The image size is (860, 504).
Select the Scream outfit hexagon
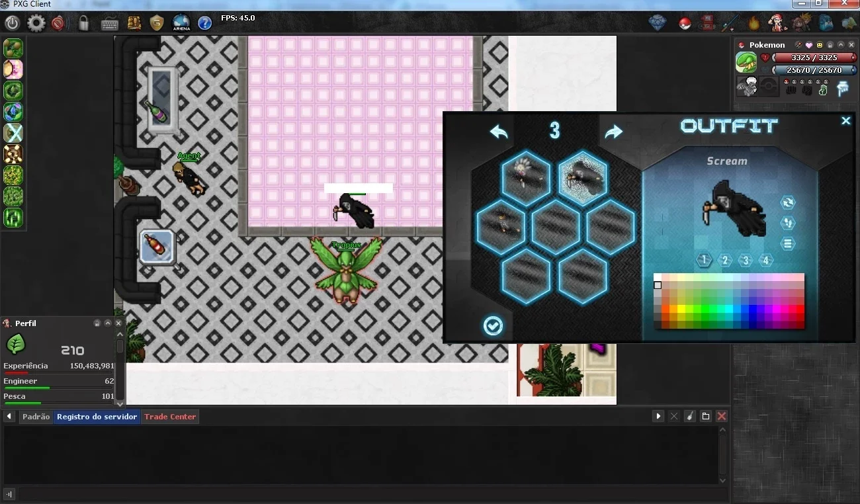(583, 178)
